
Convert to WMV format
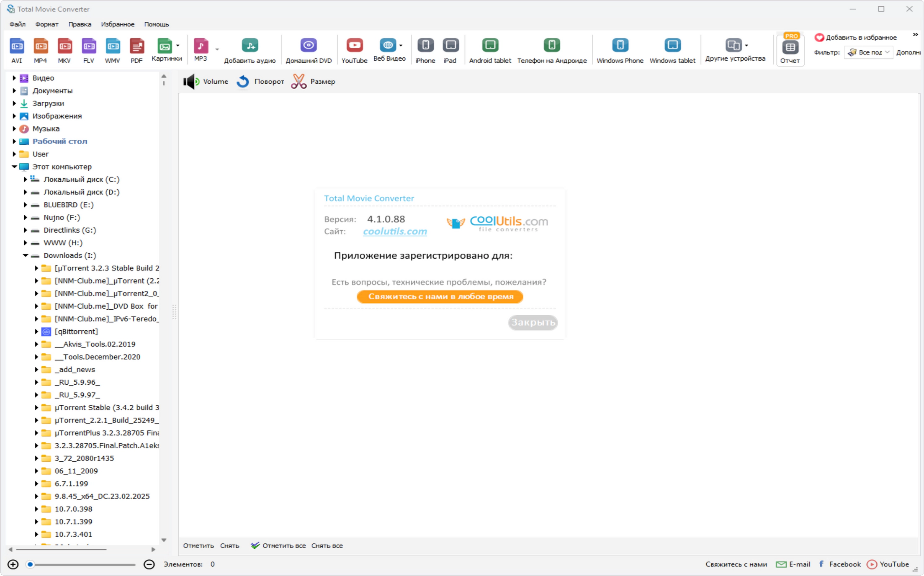112,50
